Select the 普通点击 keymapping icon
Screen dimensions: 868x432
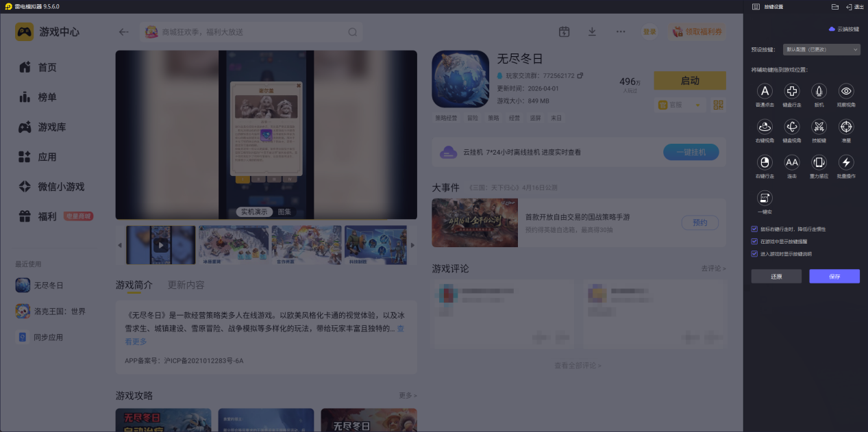[764, 91]
